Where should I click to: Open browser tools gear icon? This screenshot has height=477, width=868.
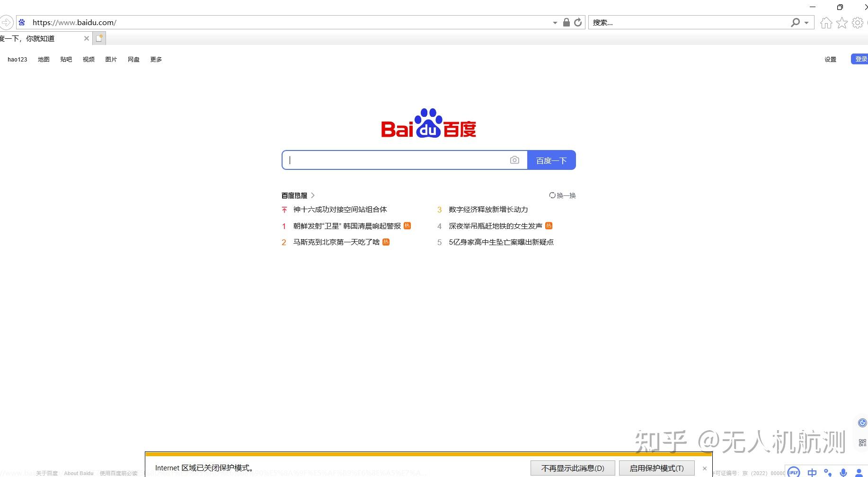[857, 23]
